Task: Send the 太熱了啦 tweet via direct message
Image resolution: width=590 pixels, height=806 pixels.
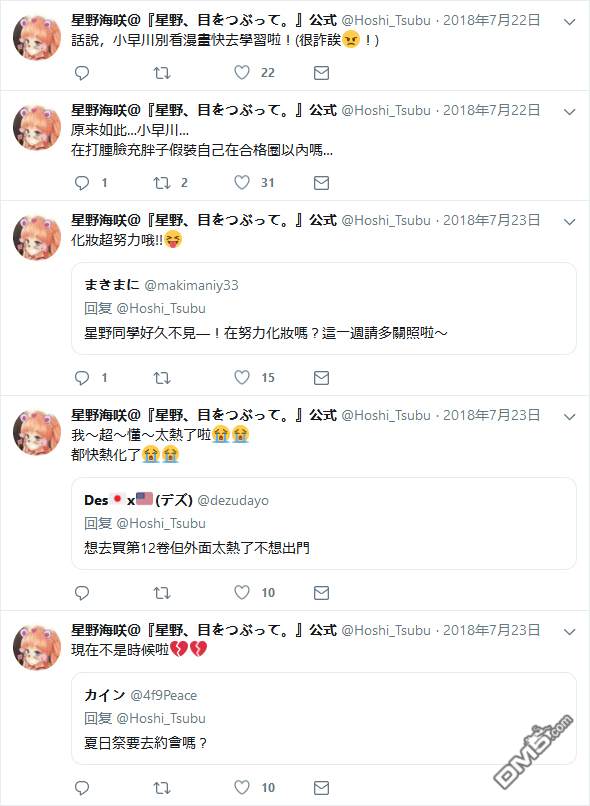Action: pos(321,593)
